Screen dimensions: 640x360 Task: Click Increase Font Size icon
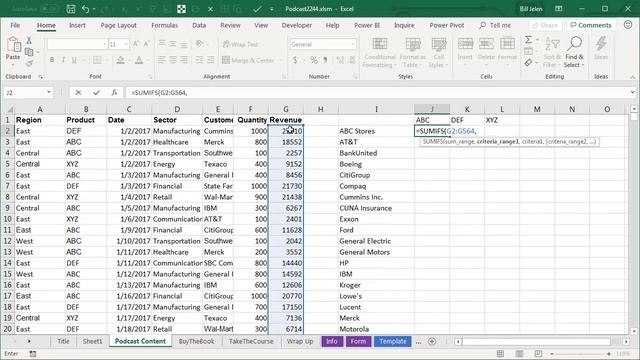[136, 44]
